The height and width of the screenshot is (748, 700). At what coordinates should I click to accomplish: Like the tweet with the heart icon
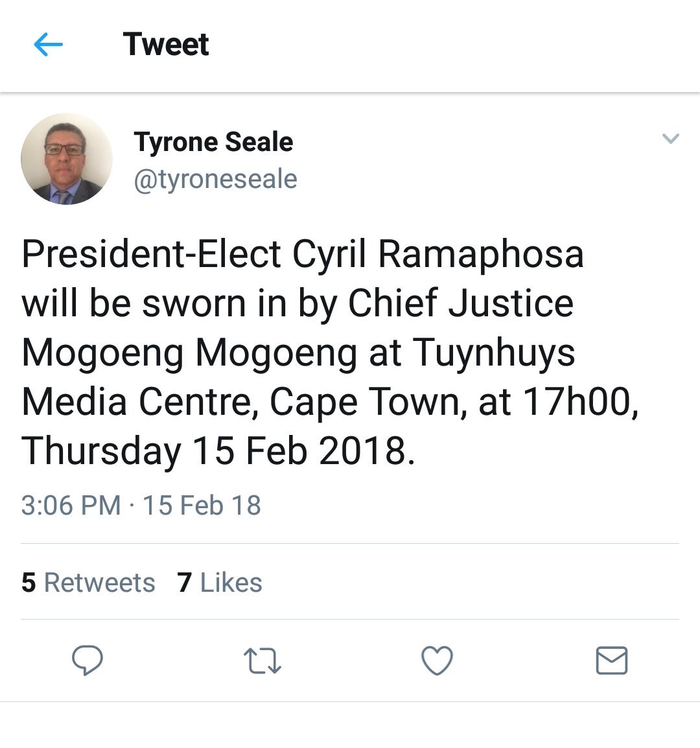(x=437, y=661)
